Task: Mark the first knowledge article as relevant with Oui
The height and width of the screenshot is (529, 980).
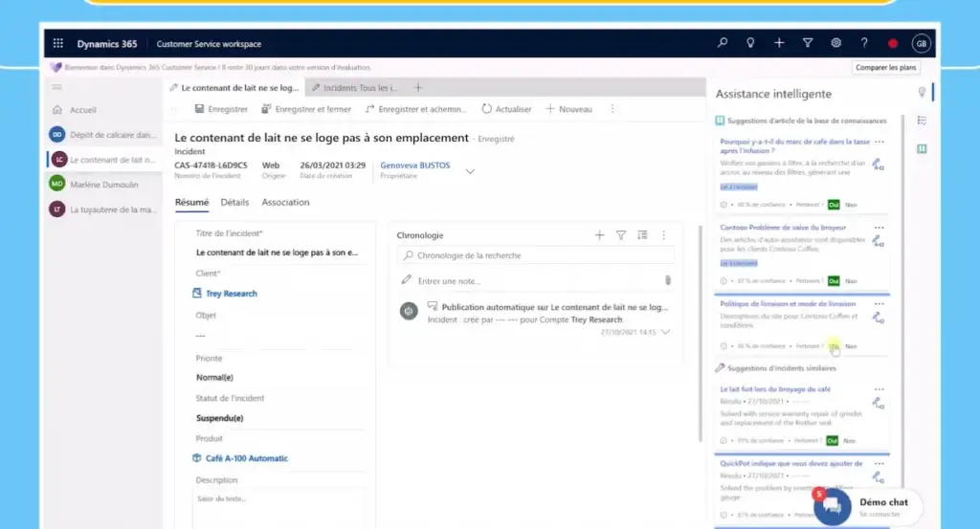Action: click(x=833, y=205)
